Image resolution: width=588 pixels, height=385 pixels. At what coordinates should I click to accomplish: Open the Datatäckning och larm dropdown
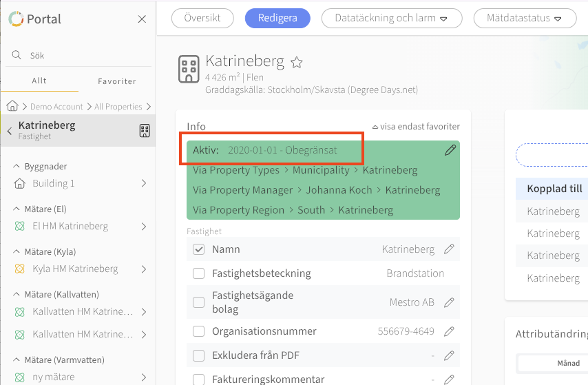click(392, 19)
